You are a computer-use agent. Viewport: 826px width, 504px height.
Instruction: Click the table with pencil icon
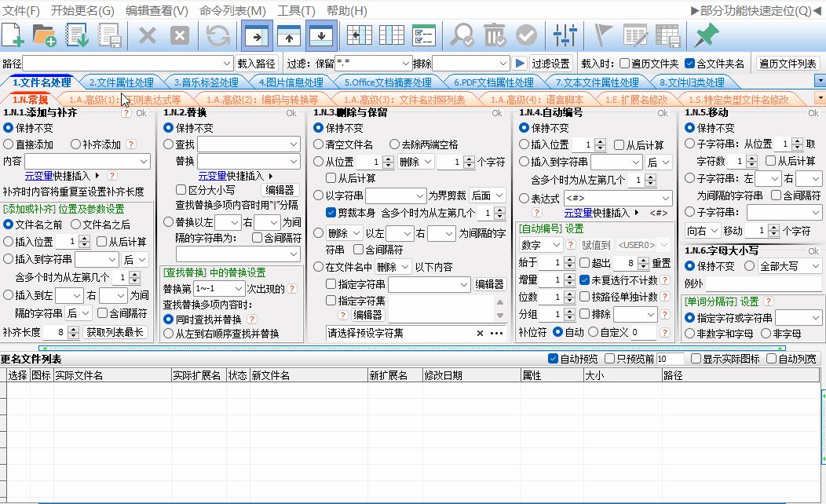pyautogui.click(x=635, y=35)
